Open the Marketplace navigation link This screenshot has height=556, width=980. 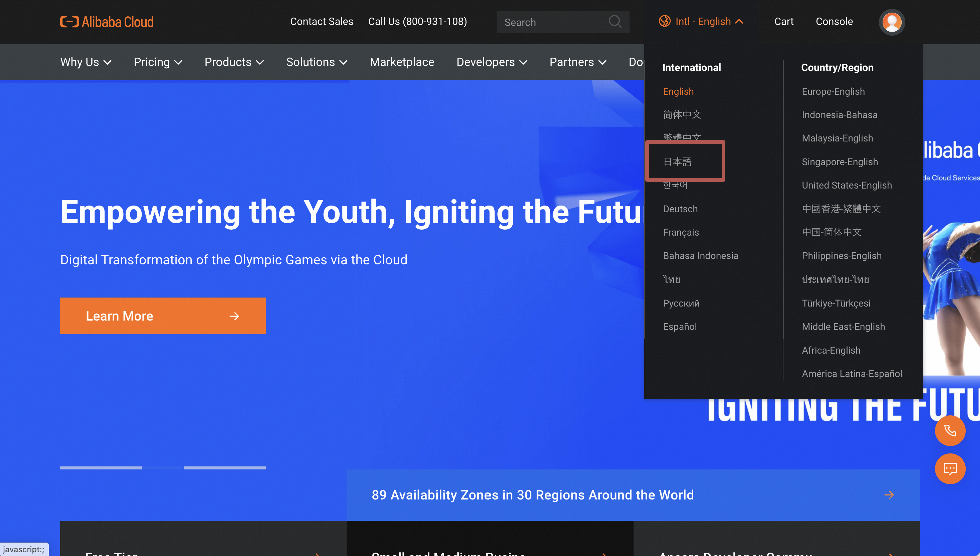pyautogui.click(x=402, y=62)
